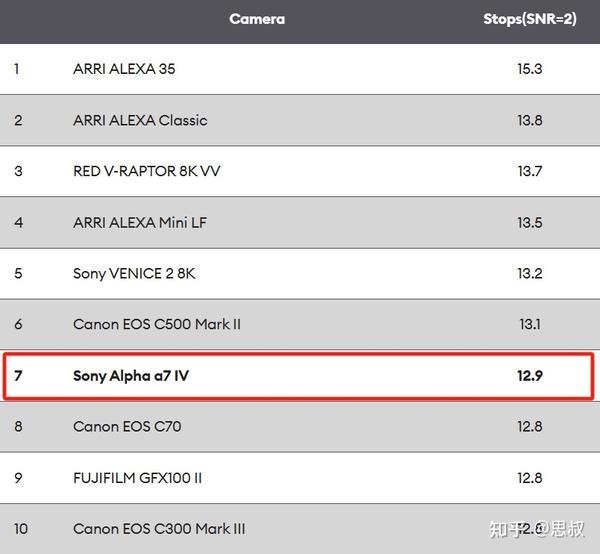Select the 13.8 stops value

[x=529, y=120]
